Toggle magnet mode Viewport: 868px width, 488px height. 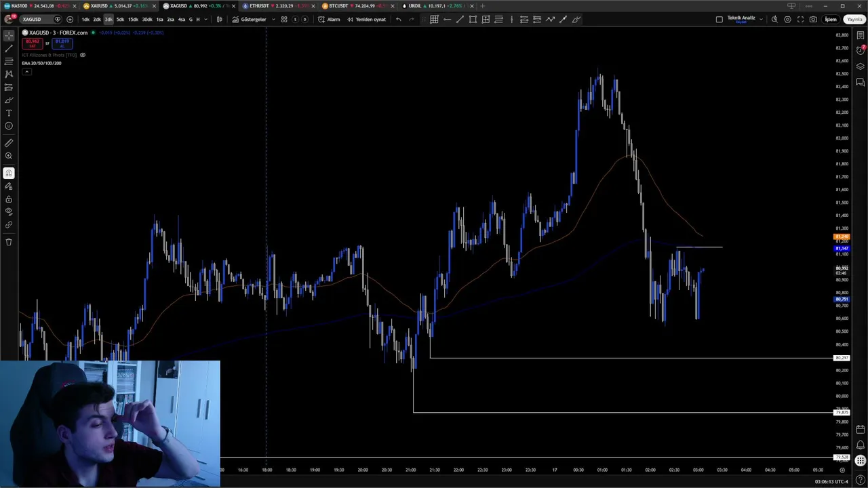9,174
